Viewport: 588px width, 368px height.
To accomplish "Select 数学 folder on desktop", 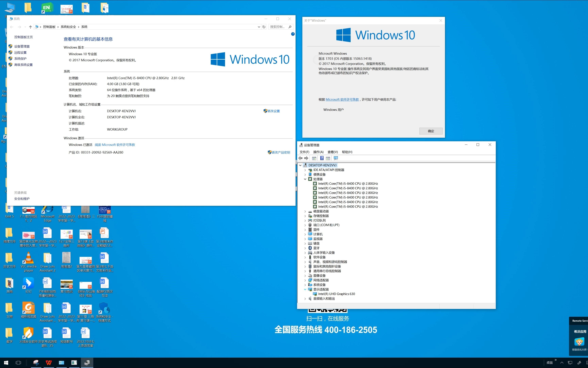I will (x=9, y=335).
